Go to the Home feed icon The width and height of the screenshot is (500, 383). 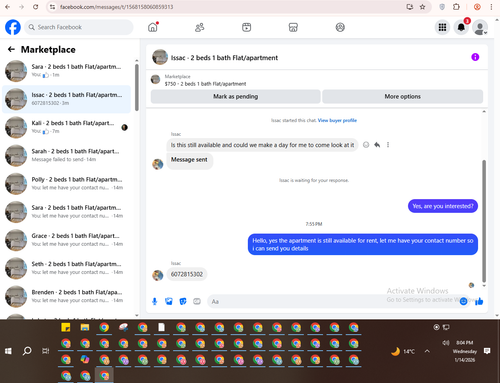pyautogui.click(x=153, y=27)
